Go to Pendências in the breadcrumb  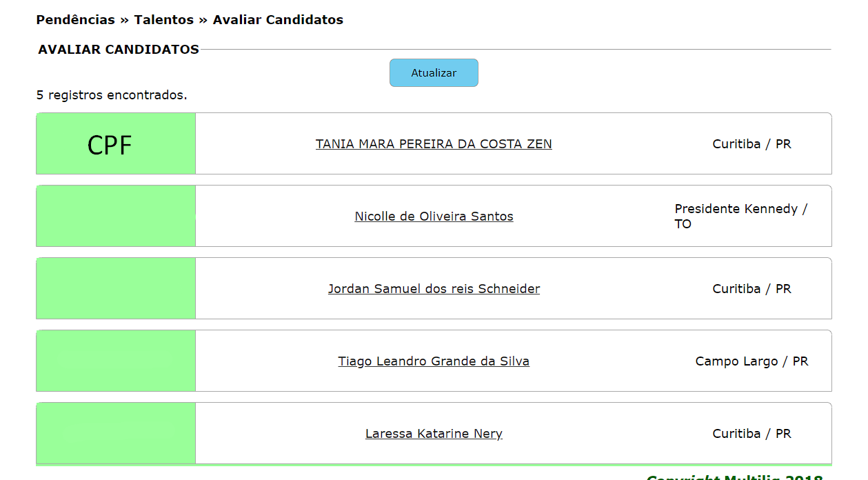pos(75,20)
